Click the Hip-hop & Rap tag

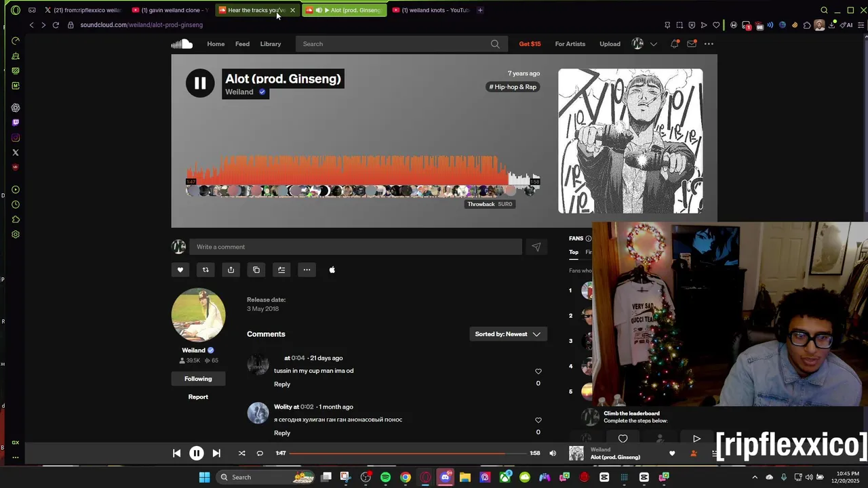click(513, 87)
